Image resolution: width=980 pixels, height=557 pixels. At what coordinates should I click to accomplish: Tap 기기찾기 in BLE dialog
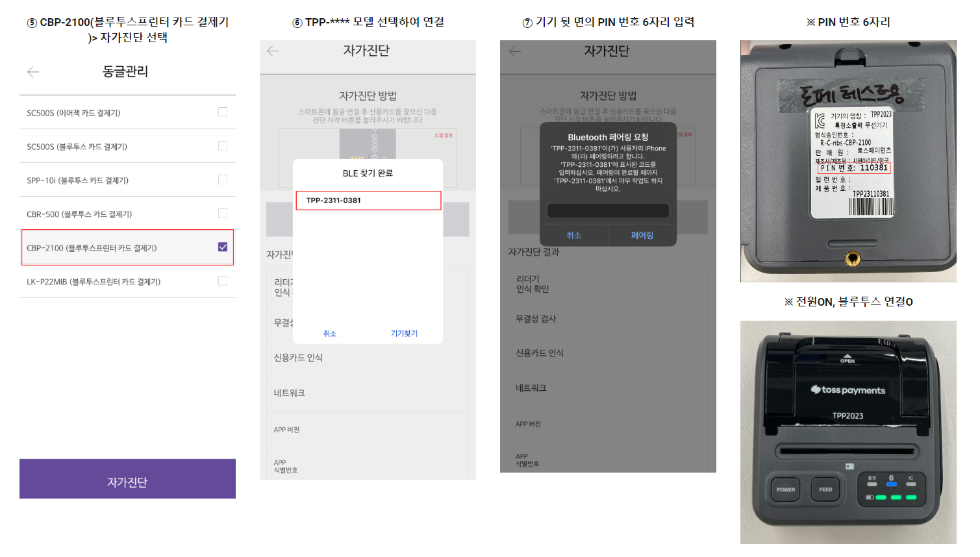click(404, 334)
